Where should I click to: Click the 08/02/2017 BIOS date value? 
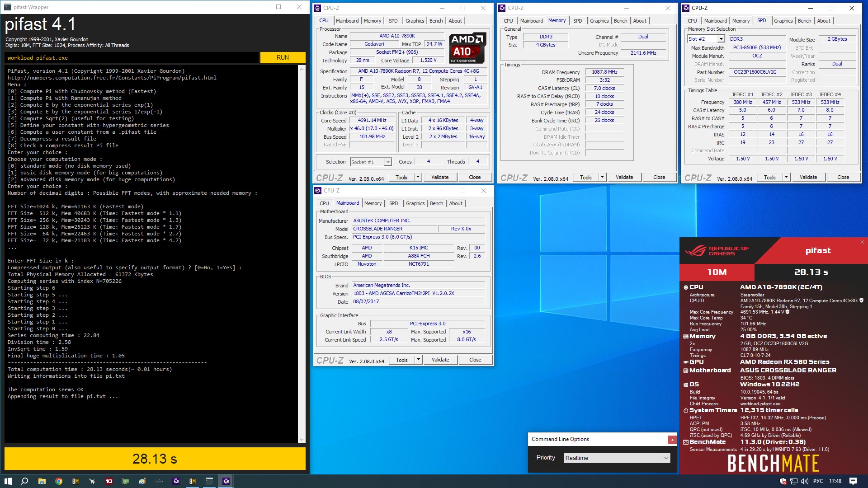pos(418,301)
